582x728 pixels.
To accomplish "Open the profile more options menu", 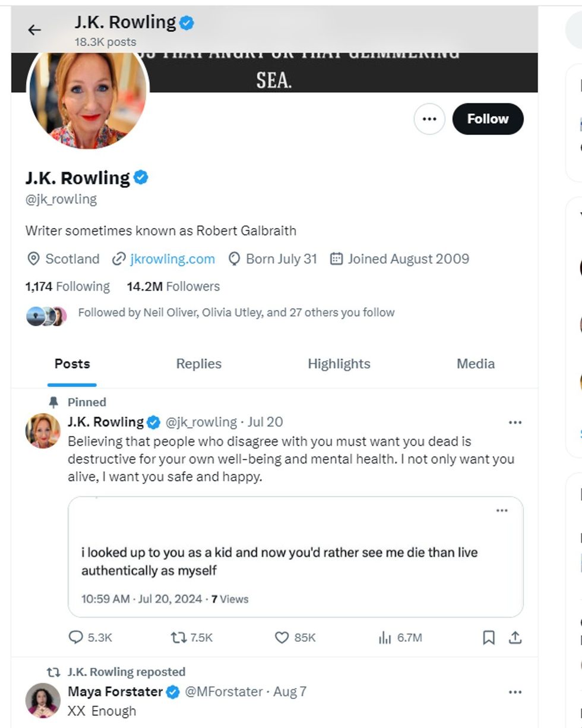I will [x=429, y=118].
